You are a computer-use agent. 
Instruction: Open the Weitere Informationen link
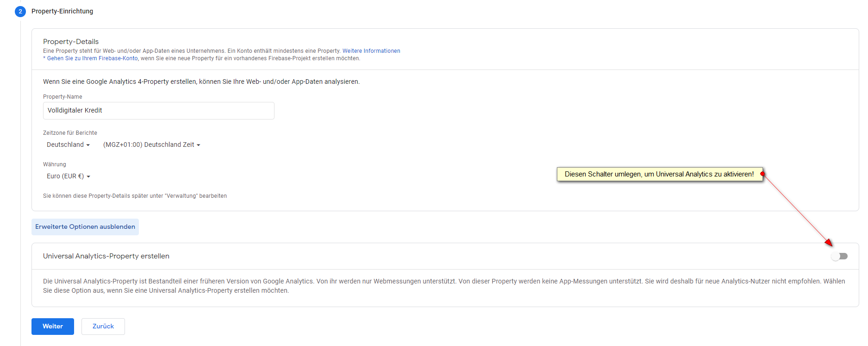coord(371,51)
